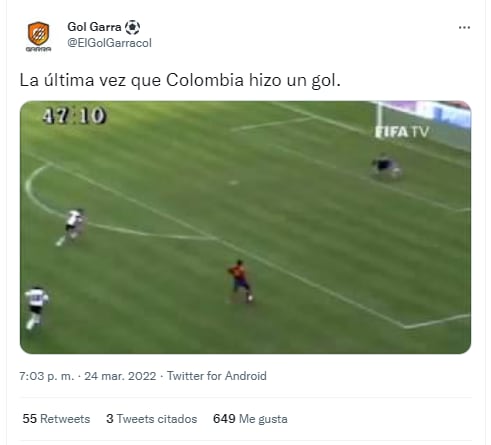Viewport: 491px width, 445px height.
Task: Click the tweet text about Colombia's last goal
Action: 180,80
